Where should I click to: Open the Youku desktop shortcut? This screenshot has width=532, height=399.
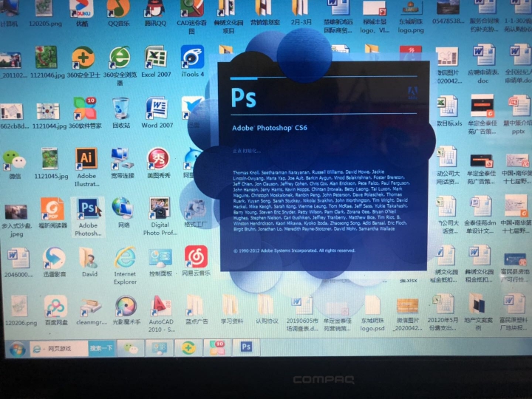click(82, 12)
